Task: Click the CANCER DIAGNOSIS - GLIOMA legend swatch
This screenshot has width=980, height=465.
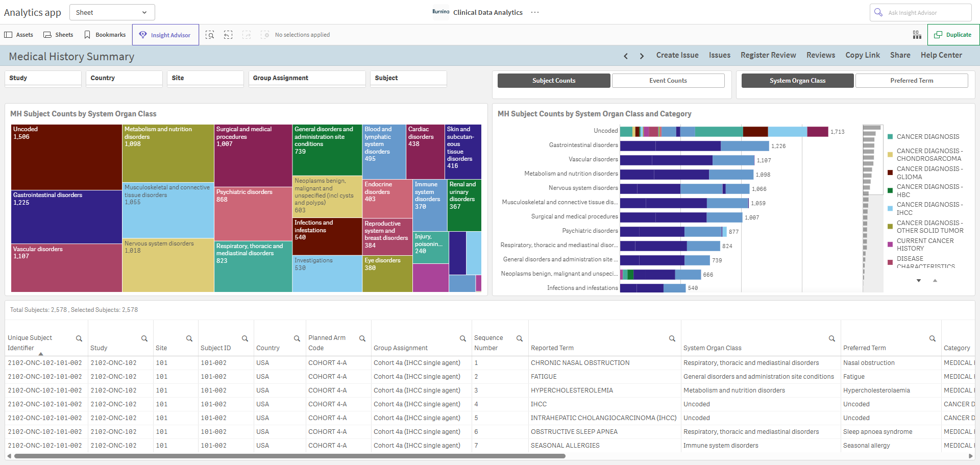Action: click(x=890, y=173)
